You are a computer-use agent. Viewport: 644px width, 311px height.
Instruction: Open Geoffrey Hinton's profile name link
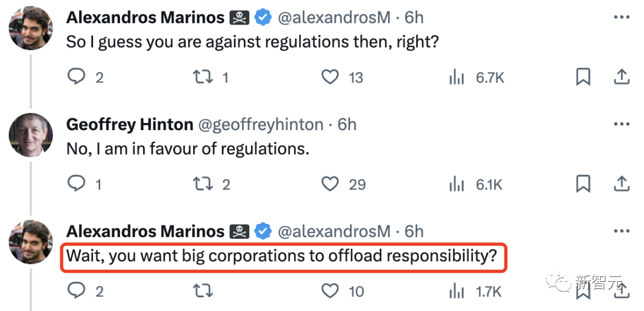pos(130,124)
